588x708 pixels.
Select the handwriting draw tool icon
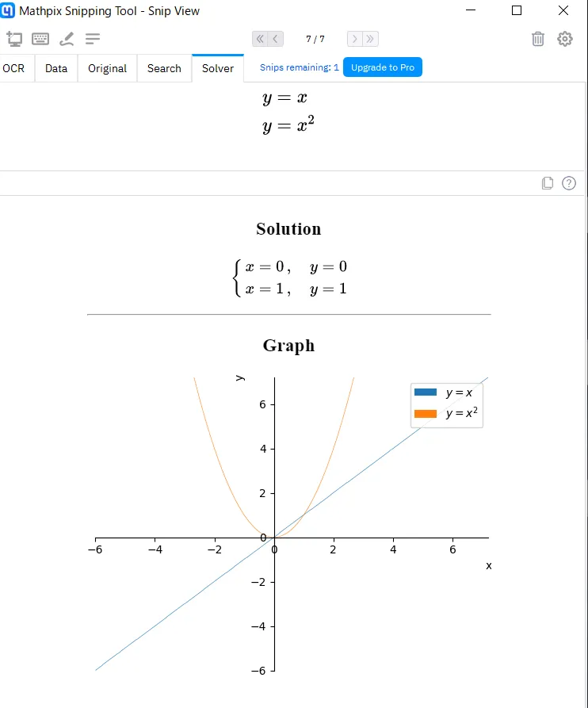(67, 39)
